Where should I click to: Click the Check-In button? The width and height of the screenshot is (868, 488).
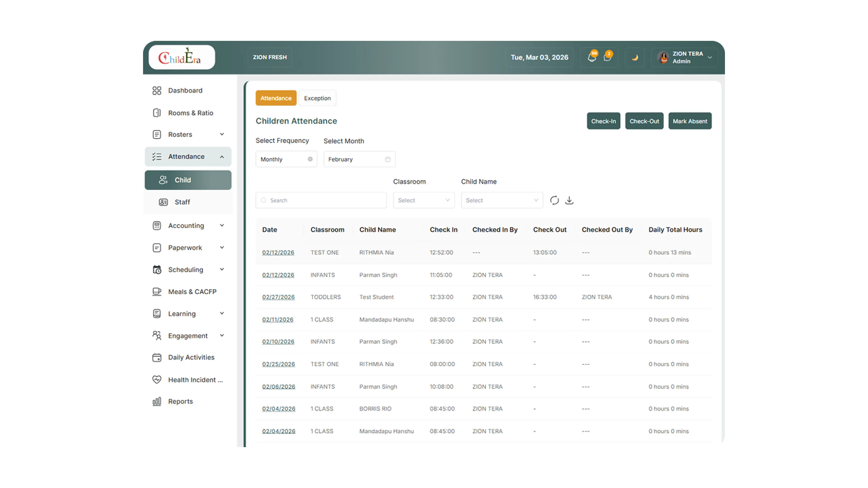point(603,121)
